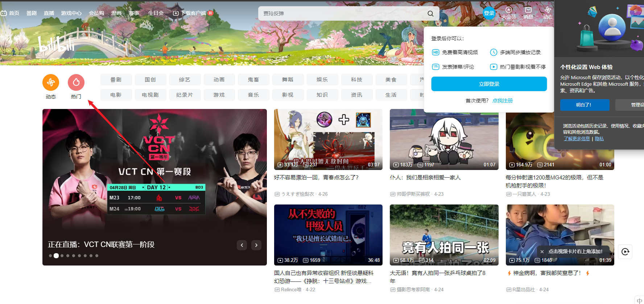Select the 影视 category
644x304 pixels.
[x=288, y=95]
